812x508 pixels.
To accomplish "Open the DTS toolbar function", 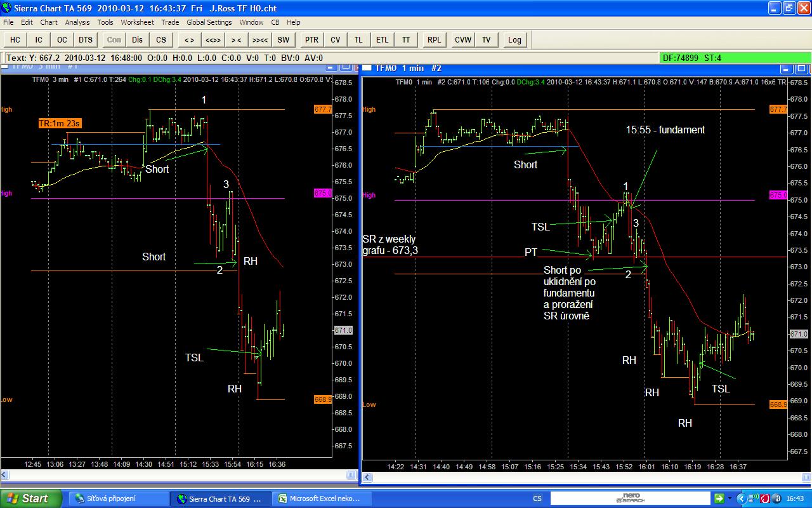I will point(86,39).
